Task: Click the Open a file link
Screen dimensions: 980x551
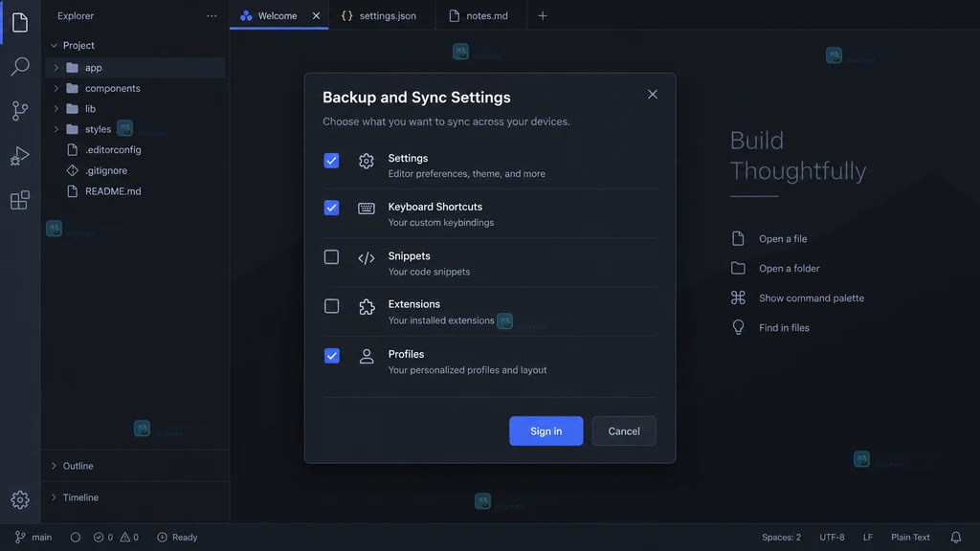Action: tap(783, 238)
